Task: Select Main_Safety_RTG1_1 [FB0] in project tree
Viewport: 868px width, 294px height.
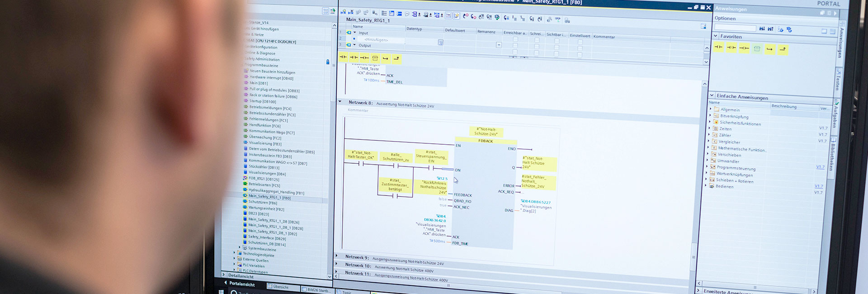Action: pos(269,197)
